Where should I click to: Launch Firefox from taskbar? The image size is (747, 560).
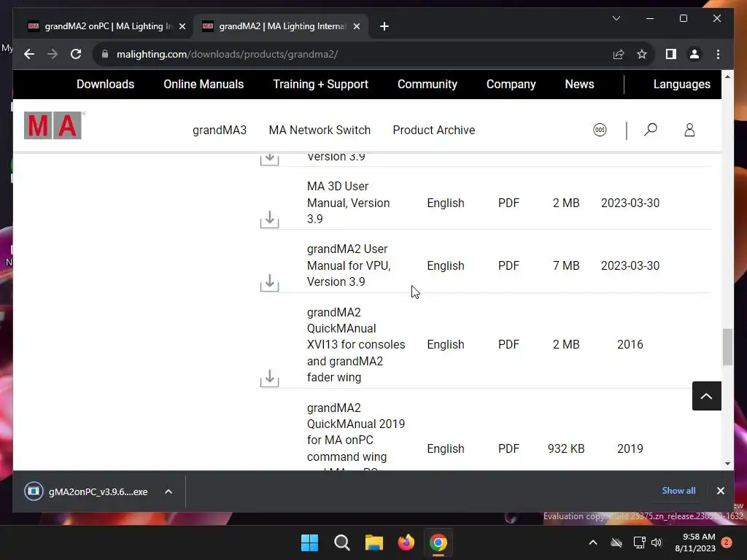coord(406,542)
